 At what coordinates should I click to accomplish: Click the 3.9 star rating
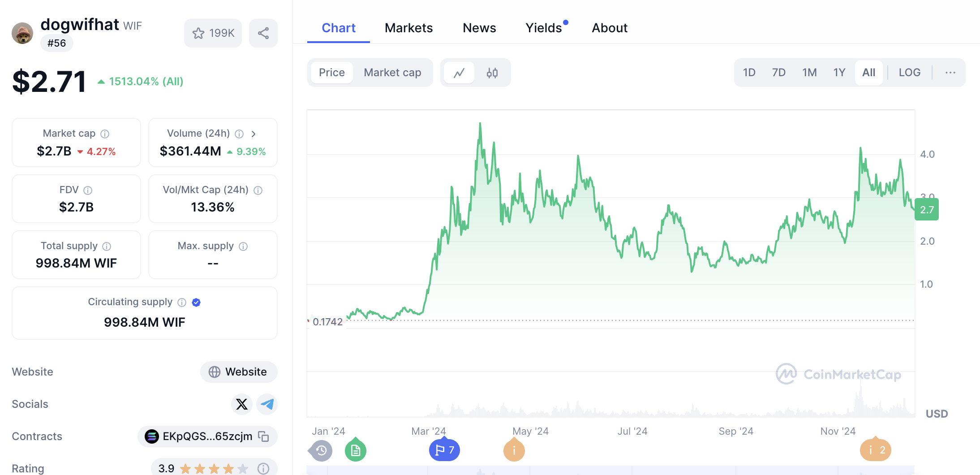[203, 469]
